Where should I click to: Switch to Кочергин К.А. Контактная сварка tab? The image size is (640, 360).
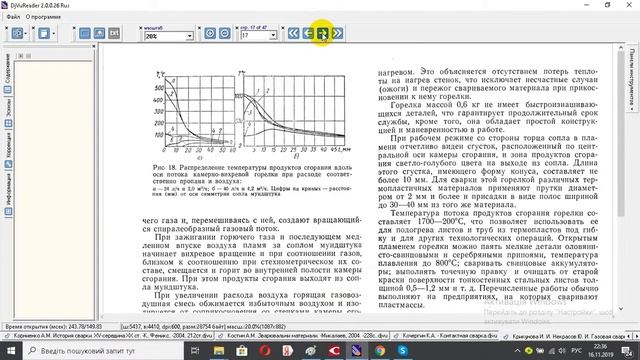click(445, 336)
